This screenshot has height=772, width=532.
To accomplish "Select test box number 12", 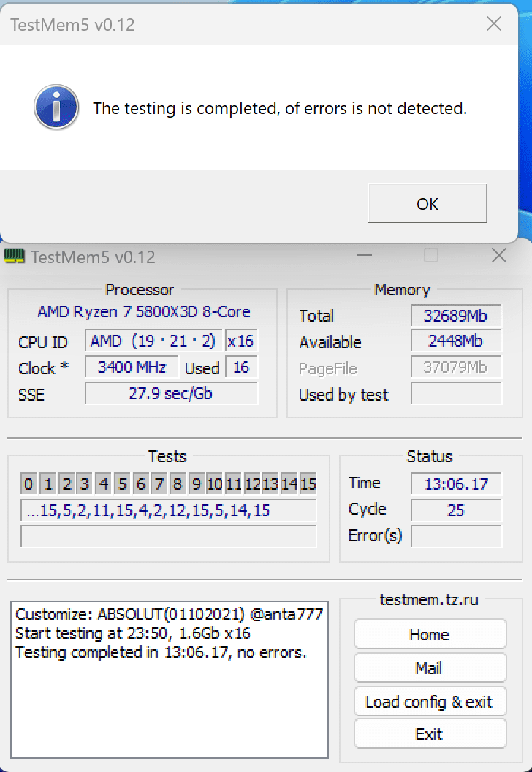I will click(x=252, y=484).
